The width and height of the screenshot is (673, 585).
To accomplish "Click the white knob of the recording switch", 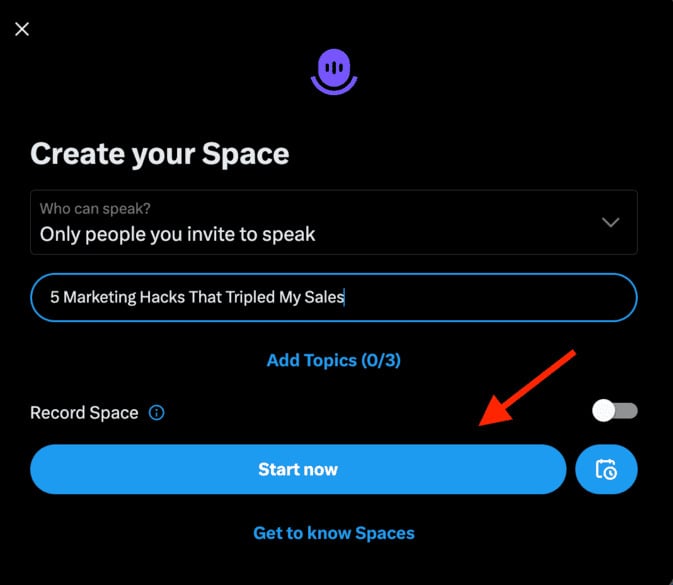I will [x=603, y=411].
